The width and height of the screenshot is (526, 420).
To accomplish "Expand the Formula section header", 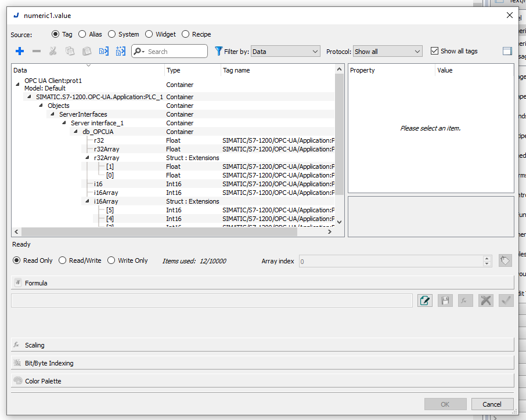I will coord(262,283).
